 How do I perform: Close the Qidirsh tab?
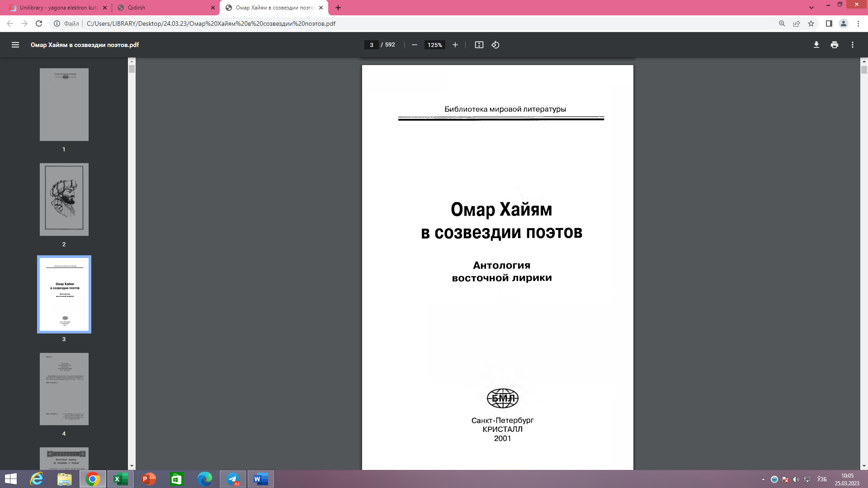tap(213, 8)
